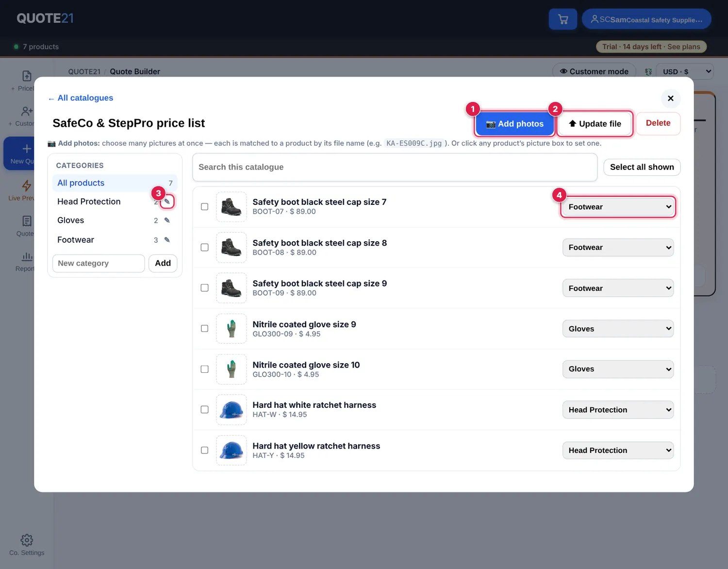
Task: Click the BOOT-09 product picture box
Action: tap(232, 288)
